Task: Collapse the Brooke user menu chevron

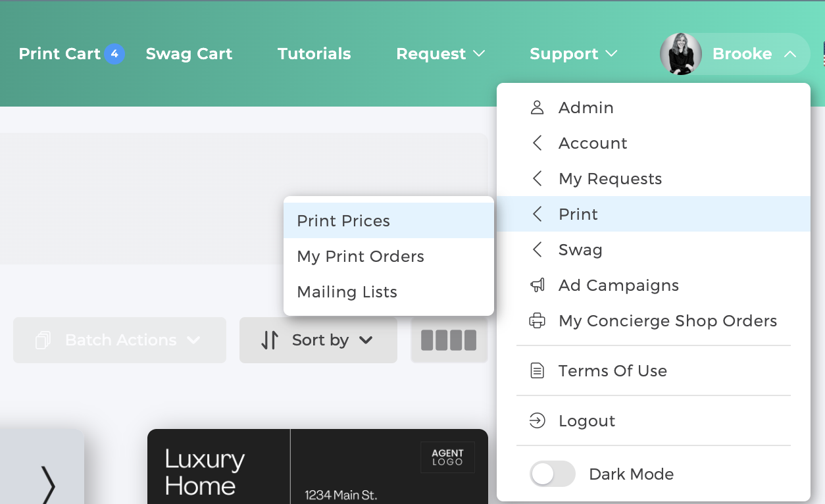Action: [790, 54]
